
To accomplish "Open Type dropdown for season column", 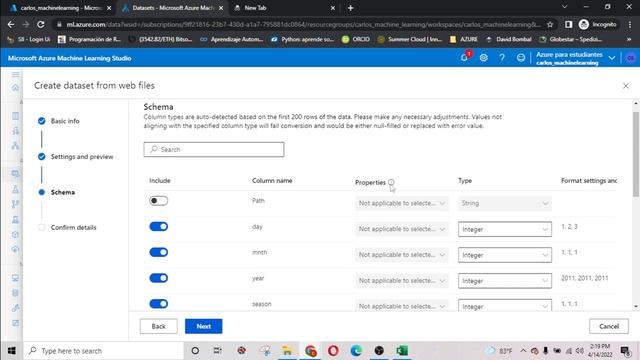I will pos(505,306).
